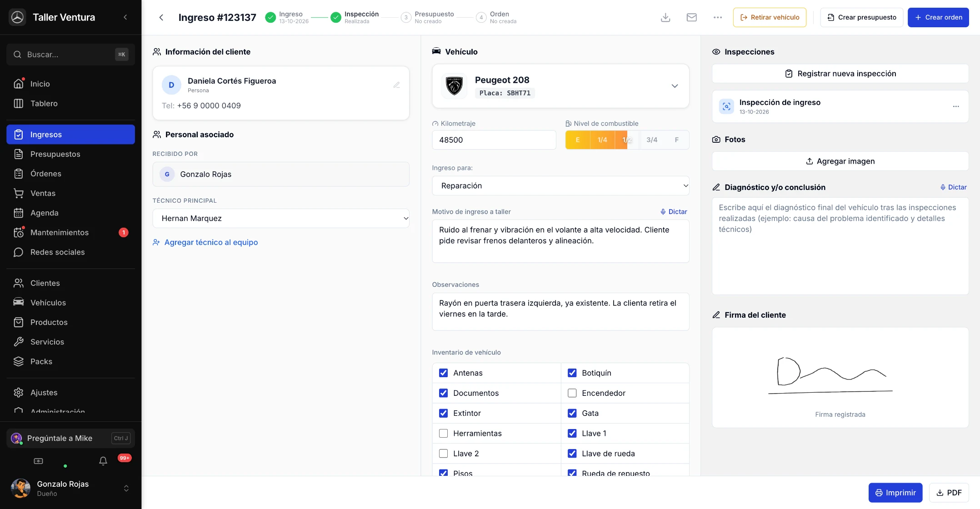Click the Crear orden button
980x509 pixels.
(x=938, y=17)
